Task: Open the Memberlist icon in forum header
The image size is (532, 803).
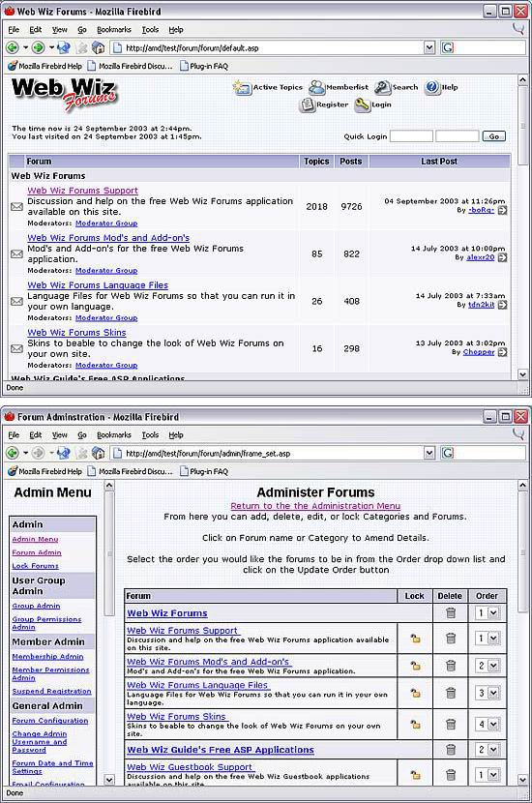Action: (x=316, y=88)
